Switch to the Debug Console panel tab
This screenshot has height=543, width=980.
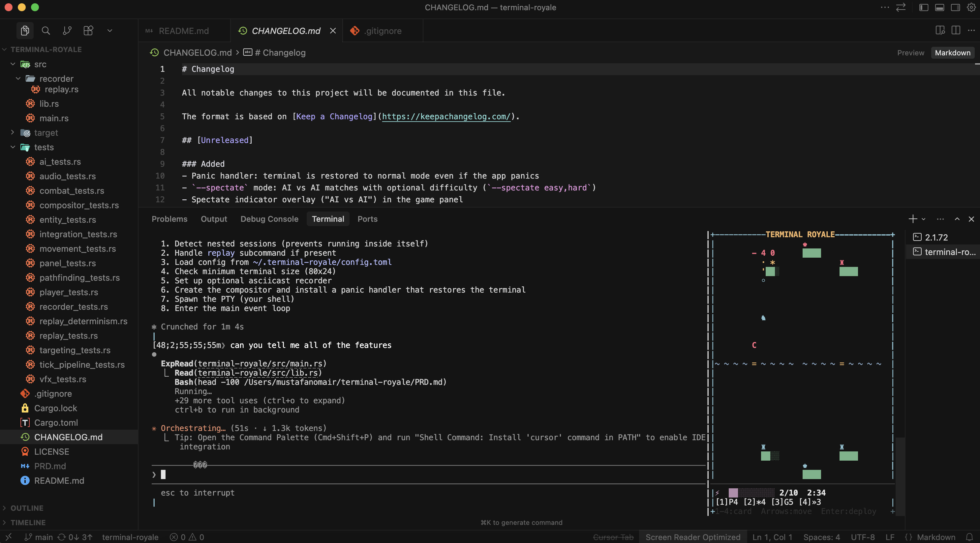pos(269,219)
